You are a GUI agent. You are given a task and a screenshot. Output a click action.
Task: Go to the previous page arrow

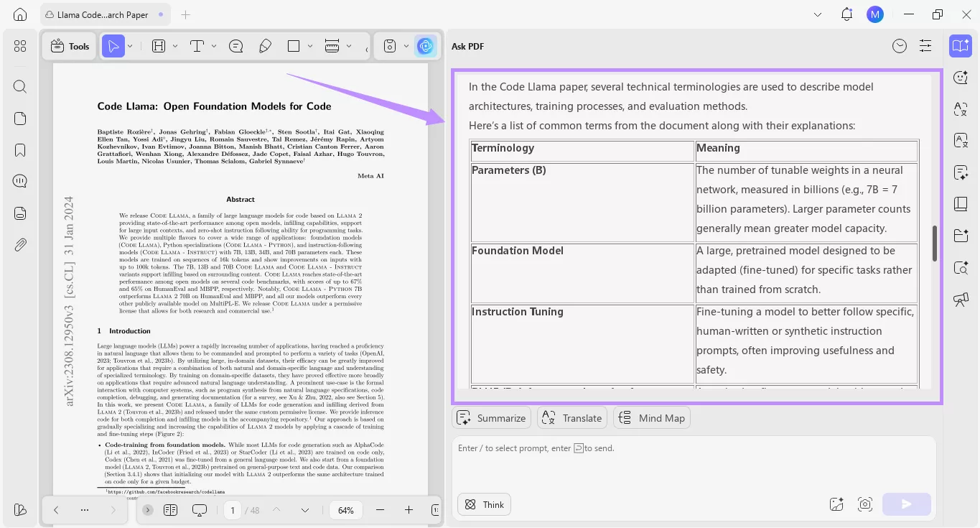[56, 510]
